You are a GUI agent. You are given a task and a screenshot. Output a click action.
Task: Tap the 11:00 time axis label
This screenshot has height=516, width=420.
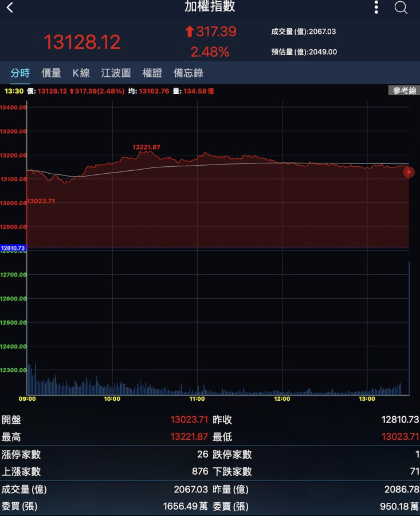(197, 399)
